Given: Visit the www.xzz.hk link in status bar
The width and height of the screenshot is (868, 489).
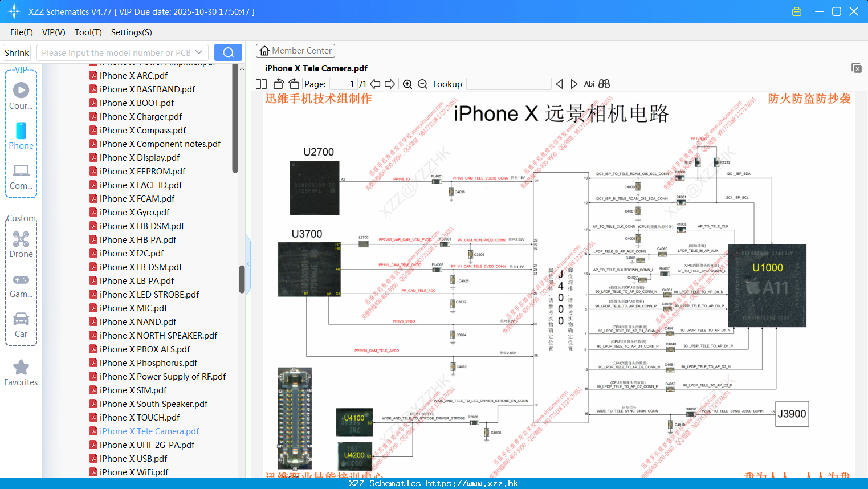Looking at the screenshot, I should click(x=472, y=483).
